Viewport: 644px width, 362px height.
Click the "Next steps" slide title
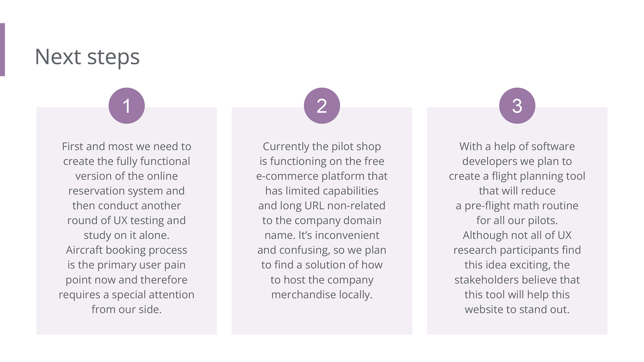pyautogui.click(x=87, y=57)
